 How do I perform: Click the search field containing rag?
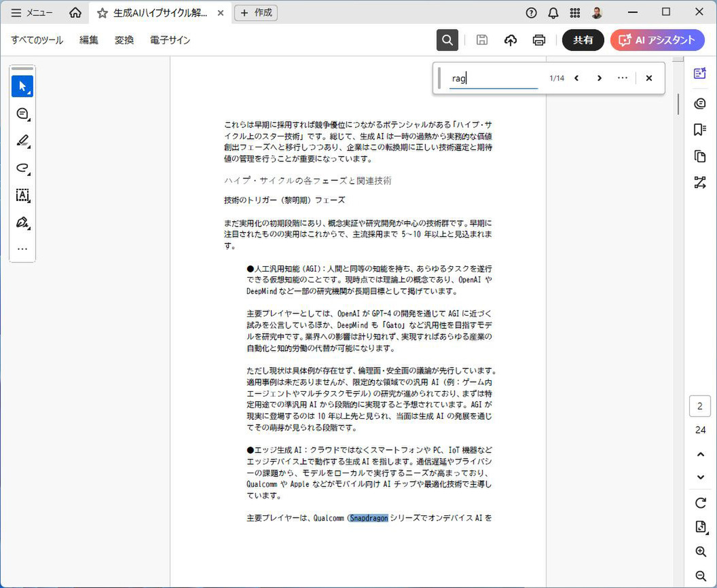pyautogui.click(x=494, y=78)
